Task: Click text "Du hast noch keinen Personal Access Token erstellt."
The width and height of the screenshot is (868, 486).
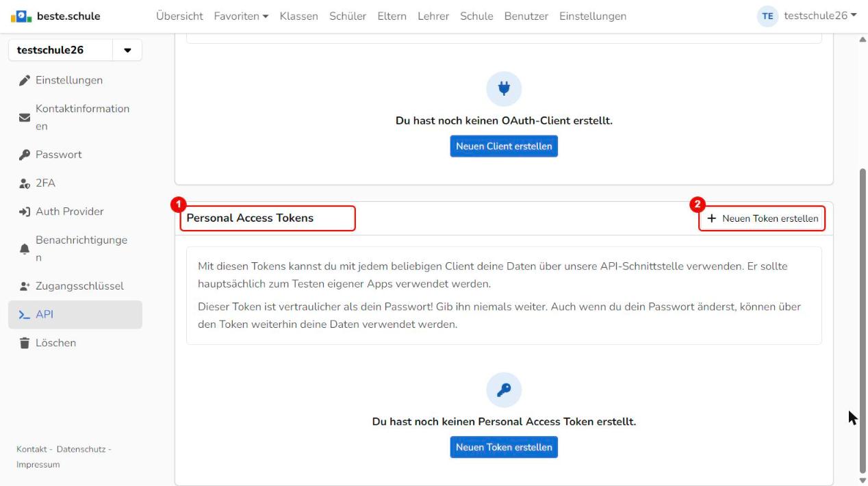Action: (504, 422)
